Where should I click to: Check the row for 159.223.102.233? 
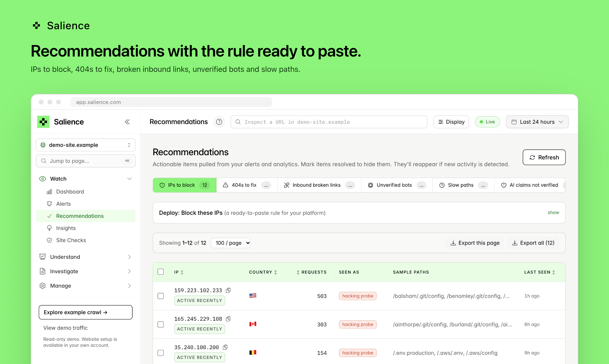point(161,296)
